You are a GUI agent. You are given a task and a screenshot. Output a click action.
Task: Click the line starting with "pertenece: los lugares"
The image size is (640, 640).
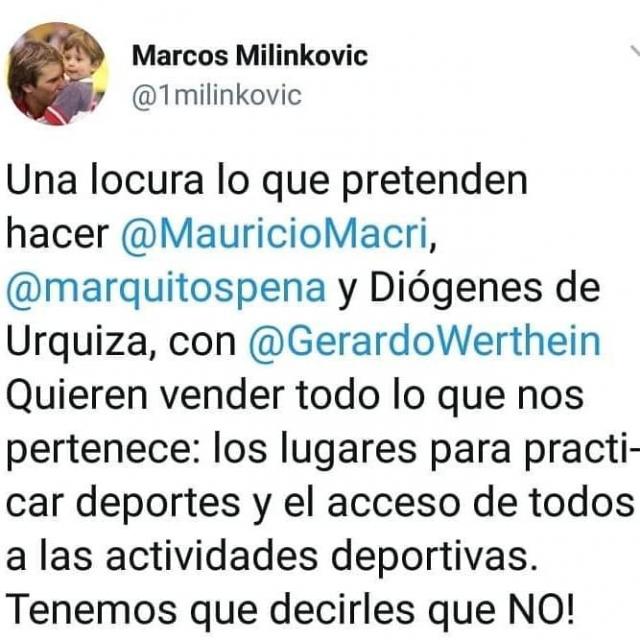[x=322, y=450]
